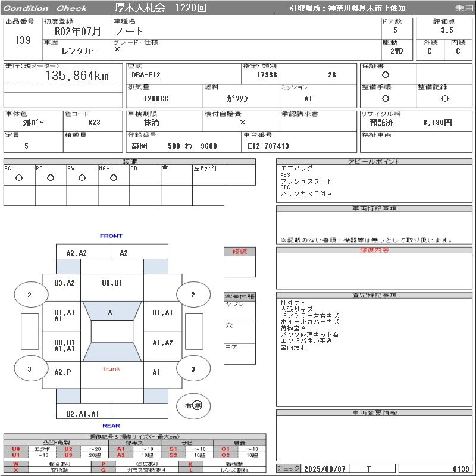Click the model code DBA-E12
This screenshot has height=476, width=476.
click(146, 75)
